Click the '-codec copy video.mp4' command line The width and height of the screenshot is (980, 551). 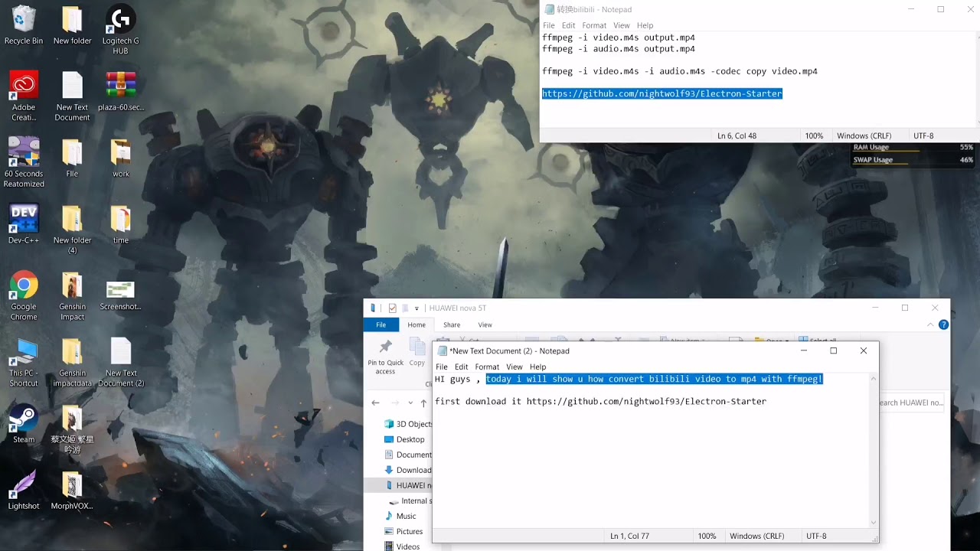click(x=680, y=71)
